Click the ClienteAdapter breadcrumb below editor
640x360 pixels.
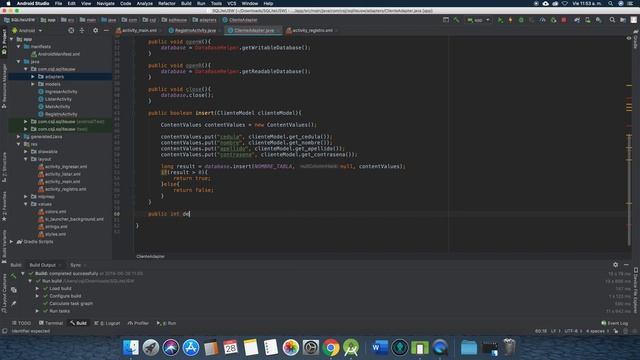click(x=150, y=256)
